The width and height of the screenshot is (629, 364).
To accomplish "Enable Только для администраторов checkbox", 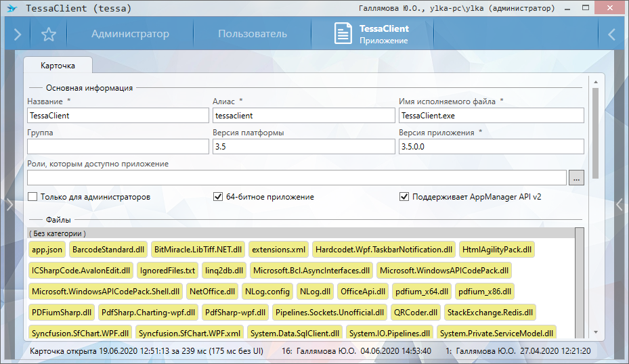I will 32,197.
